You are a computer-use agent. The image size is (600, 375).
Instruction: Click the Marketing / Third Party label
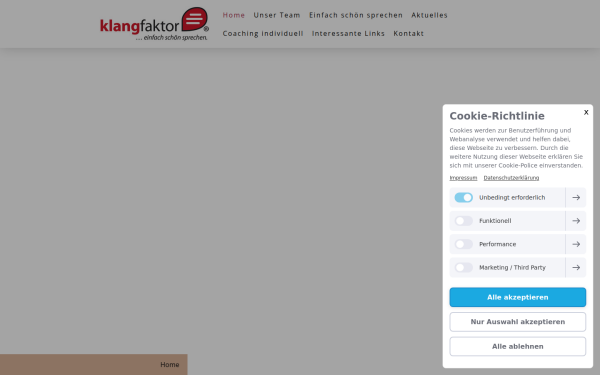coord(512,267)
